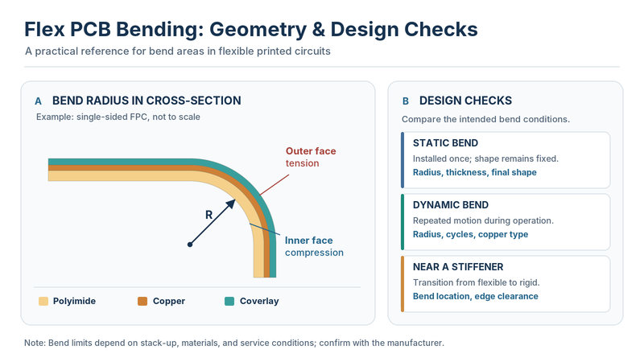Click the bend radius center point dot
This screenshot has width=644, height=362.
[x=190, y=245]
